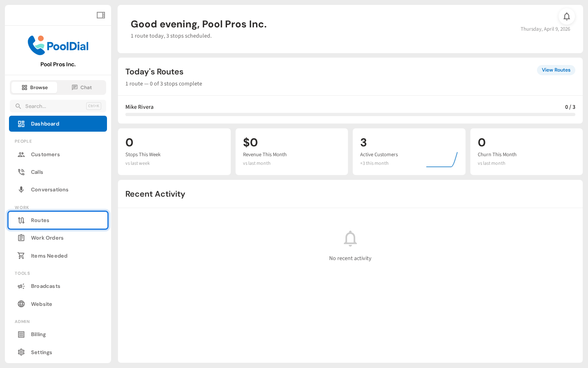Open the notifications bell icon

[x=567, y=16]
